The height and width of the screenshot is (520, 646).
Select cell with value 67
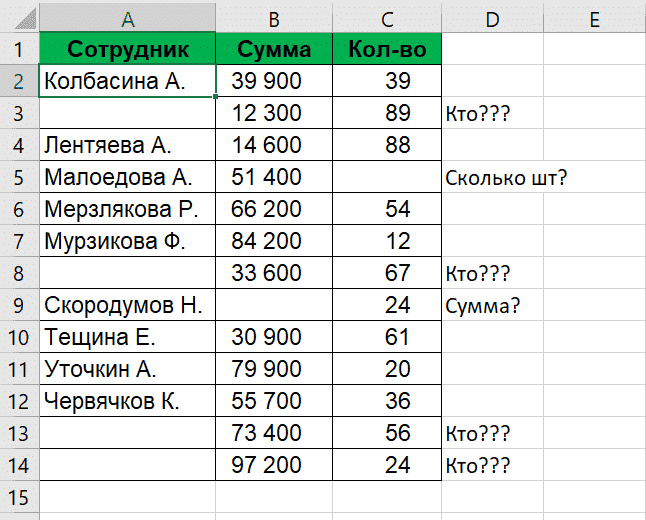point(387,273)
